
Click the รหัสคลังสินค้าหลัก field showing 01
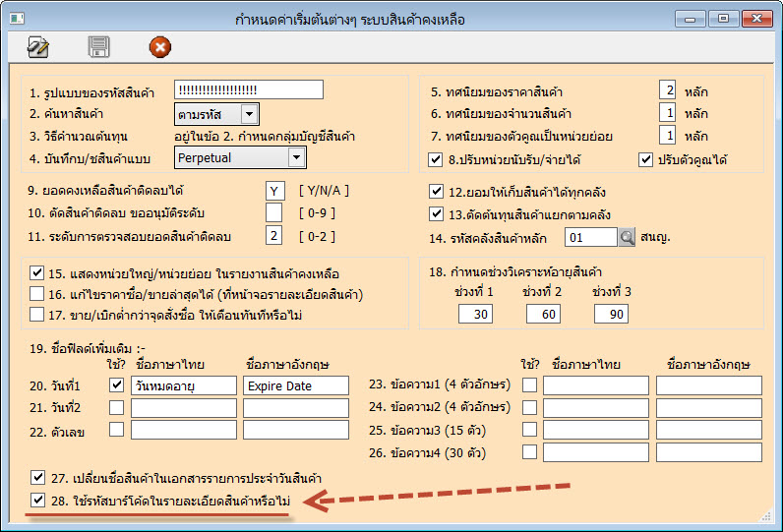591,238
